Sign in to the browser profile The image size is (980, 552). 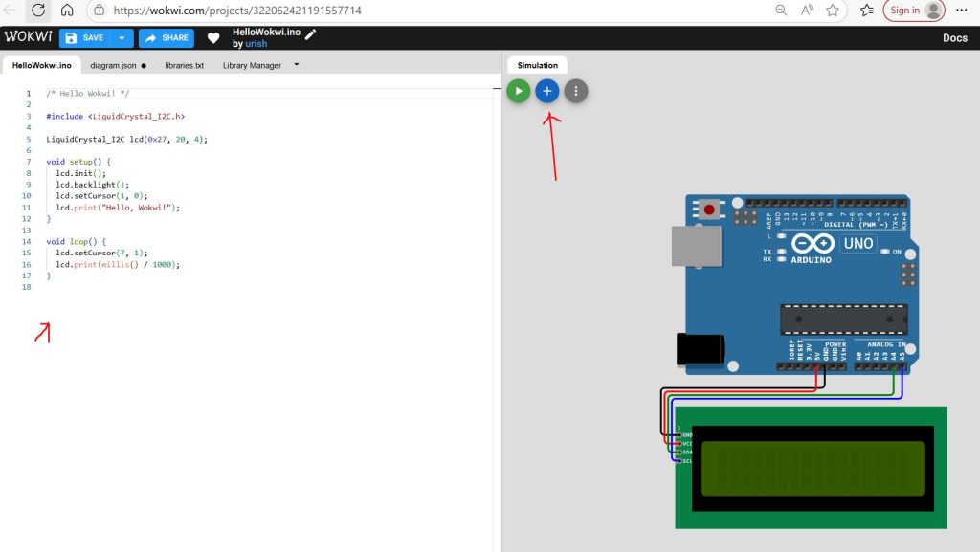[914, 10]
